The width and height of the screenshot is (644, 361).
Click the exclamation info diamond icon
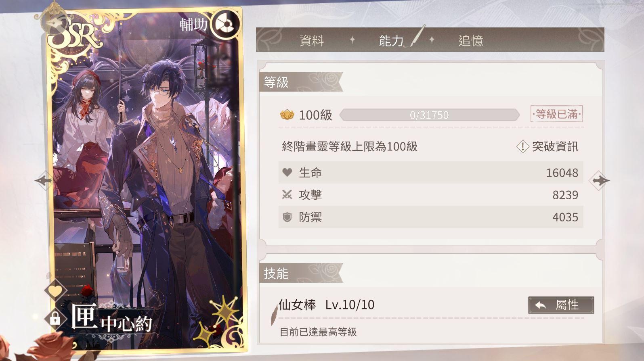[522, 146]
